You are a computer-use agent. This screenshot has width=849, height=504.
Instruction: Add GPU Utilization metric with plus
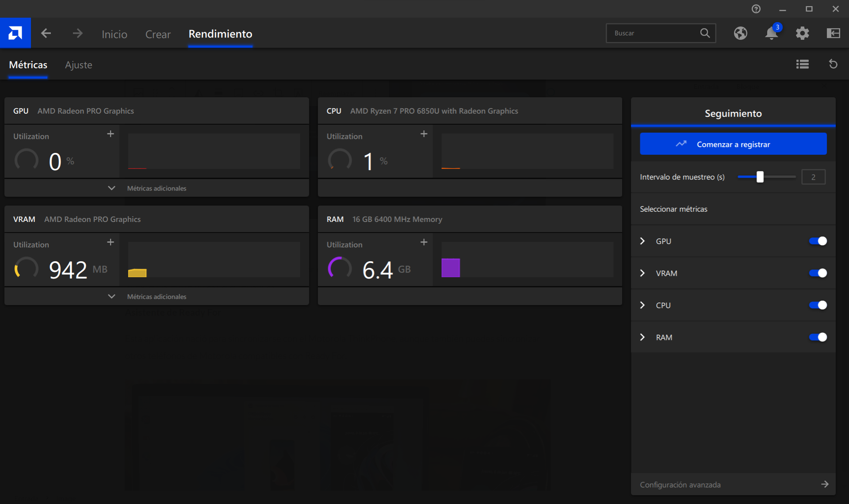111,134
